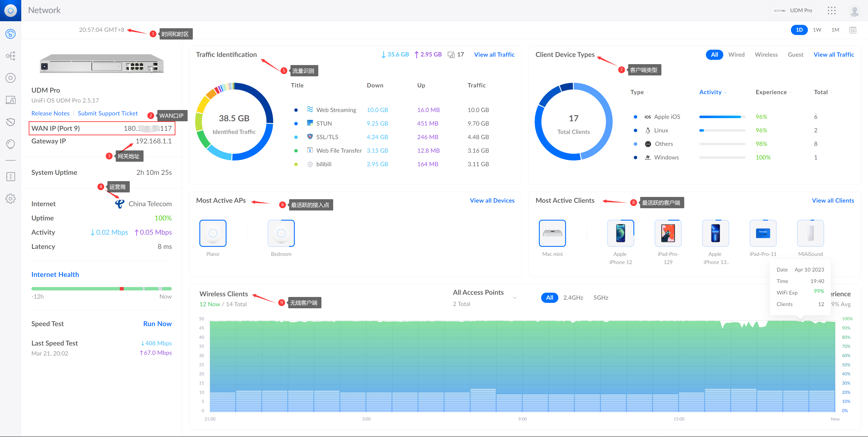
Task: Filter Client Device Types by Guest
Action: [x=795, y=55]
